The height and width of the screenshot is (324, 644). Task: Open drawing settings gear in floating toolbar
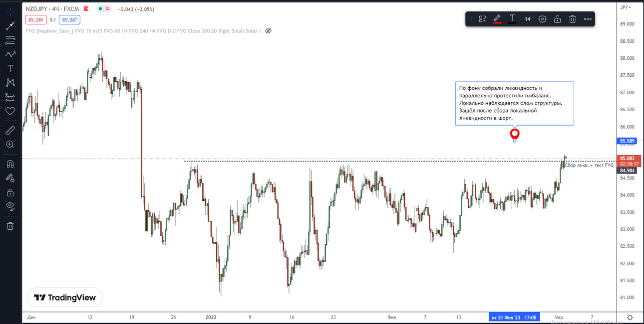(542, 19)
